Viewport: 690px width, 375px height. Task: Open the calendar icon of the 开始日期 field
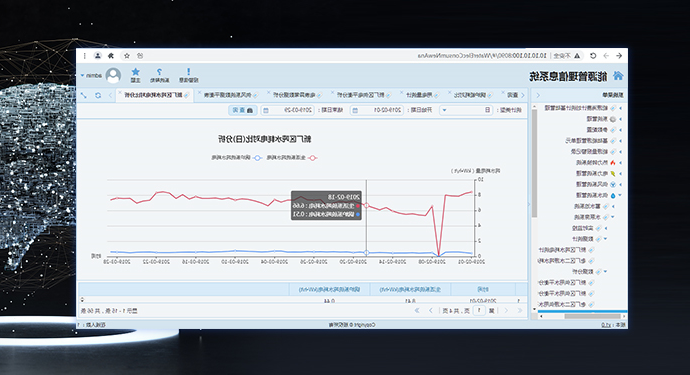click(x=355, y=110)
